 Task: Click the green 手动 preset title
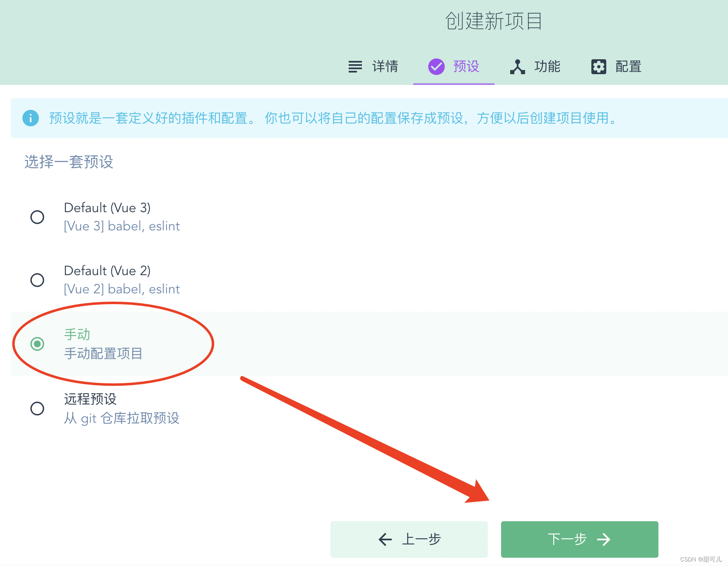pos(77,334)
